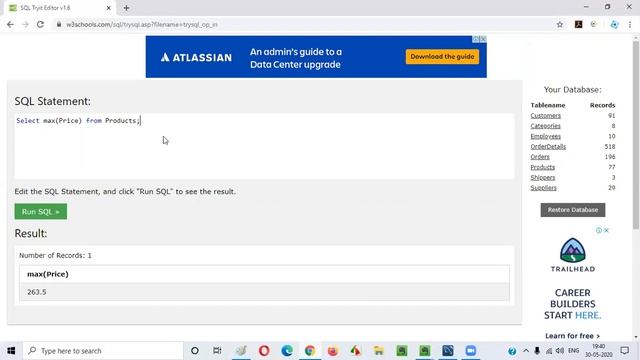Open Task View in taskbar
This screenshot has height=360, width=640.
pyautogui.click(x=217, y=351)
